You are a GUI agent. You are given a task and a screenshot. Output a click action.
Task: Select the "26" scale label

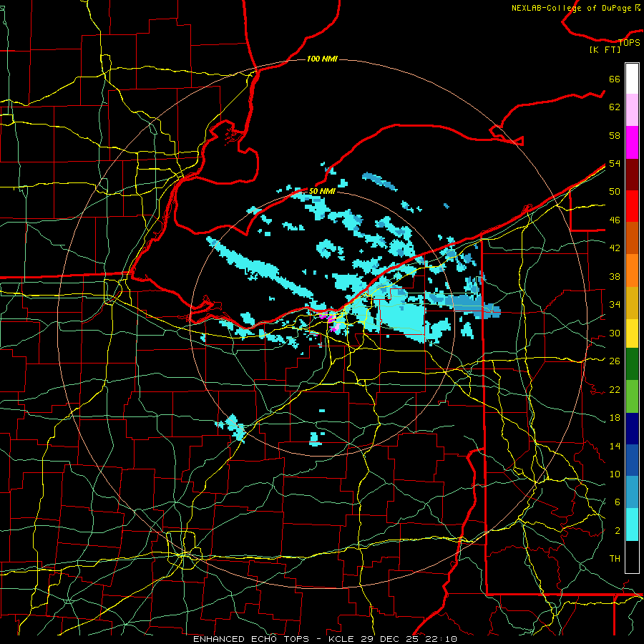(615, 361)
